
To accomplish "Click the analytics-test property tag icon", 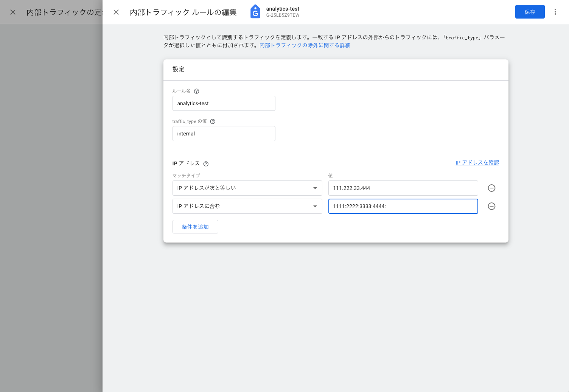I will (x=255, y=11).
